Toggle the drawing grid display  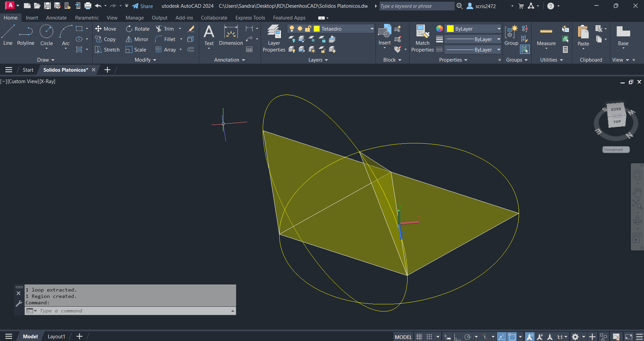pyautogui.click(x=419, y=337)
